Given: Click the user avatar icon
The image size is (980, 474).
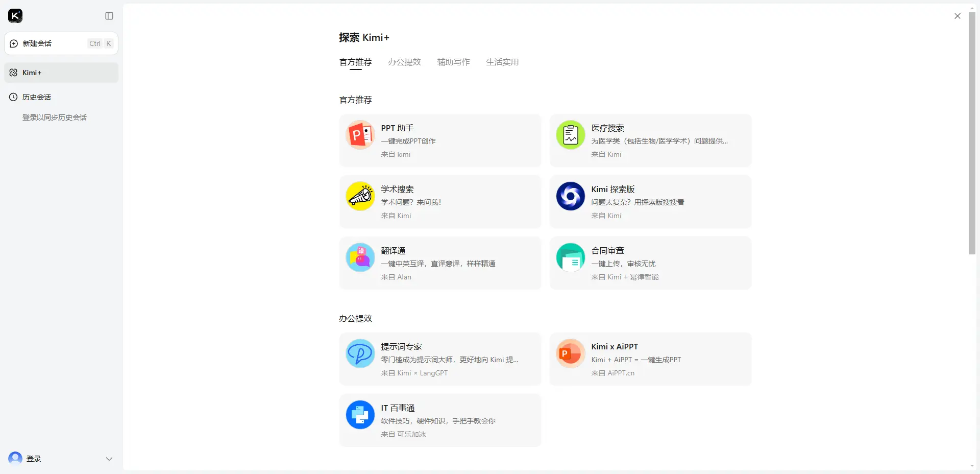Looking at the screenshot, I should coord(15,458).
